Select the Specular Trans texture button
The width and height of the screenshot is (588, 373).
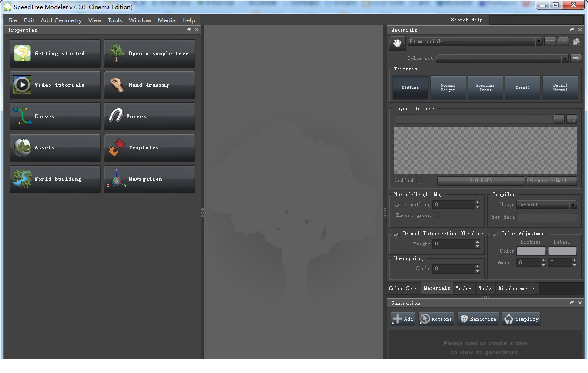(485, 88)
